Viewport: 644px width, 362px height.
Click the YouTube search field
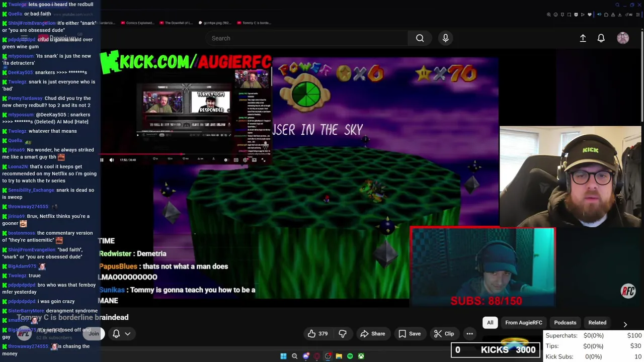[307, 38]
